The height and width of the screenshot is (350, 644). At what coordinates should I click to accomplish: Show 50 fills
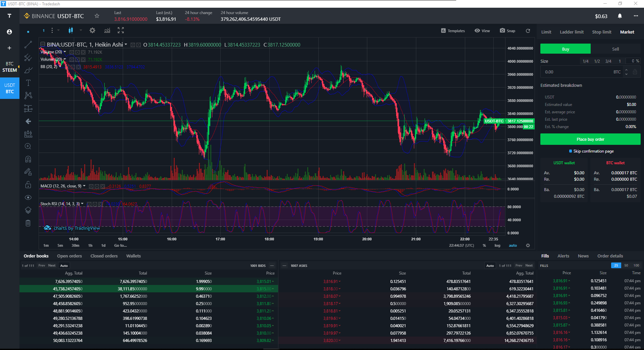click(626, 266)
